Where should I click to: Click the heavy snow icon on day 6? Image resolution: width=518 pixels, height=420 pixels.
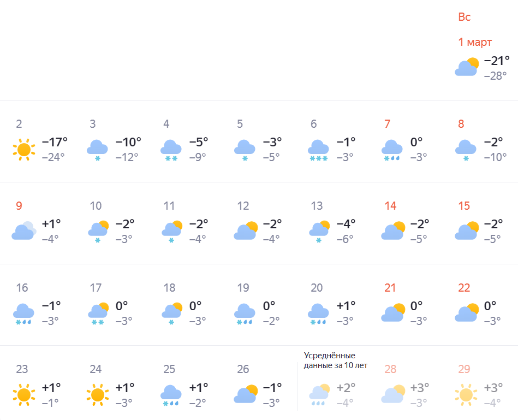318,149
